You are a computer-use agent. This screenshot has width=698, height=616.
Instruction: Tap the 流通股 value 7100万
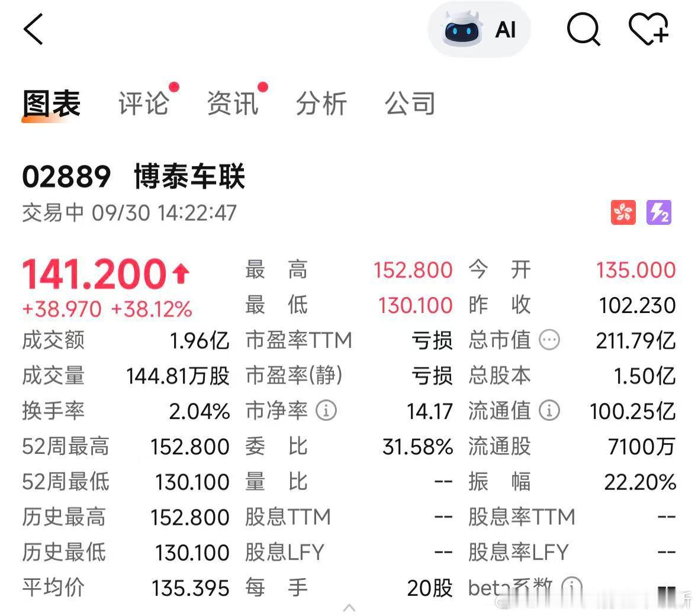tap(642, 446)
